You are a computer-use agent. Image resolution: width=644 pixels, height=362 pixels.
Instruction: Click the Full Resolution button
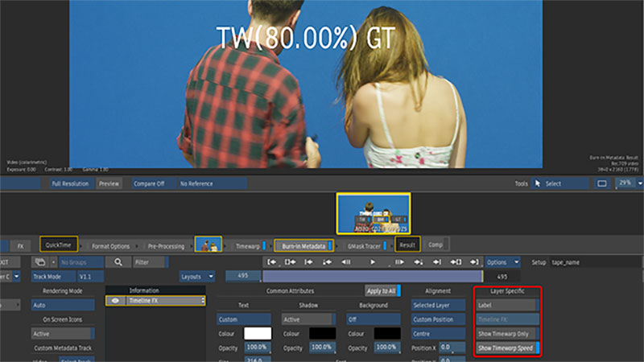pos(71,183)
